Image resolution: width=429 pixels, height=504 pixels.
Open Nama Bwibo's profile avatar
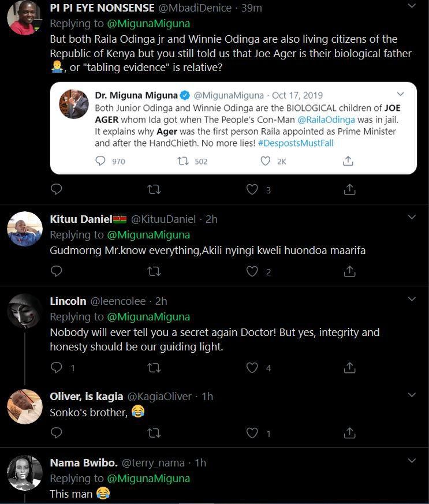coord(25,472)
